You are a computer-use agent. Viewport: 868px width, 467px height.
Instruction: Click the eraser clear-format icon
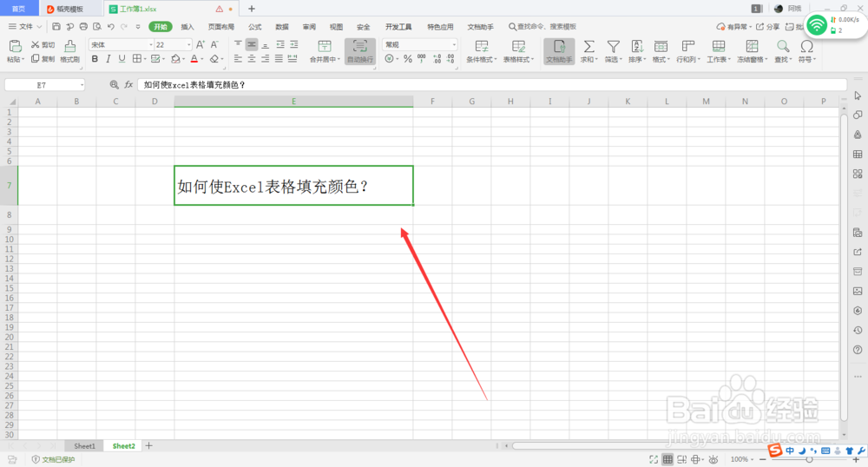[214, 59]
